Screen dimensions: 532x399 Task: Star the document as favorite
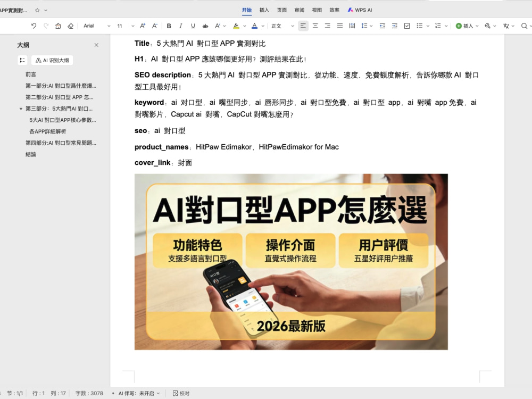tap(37, 10)
